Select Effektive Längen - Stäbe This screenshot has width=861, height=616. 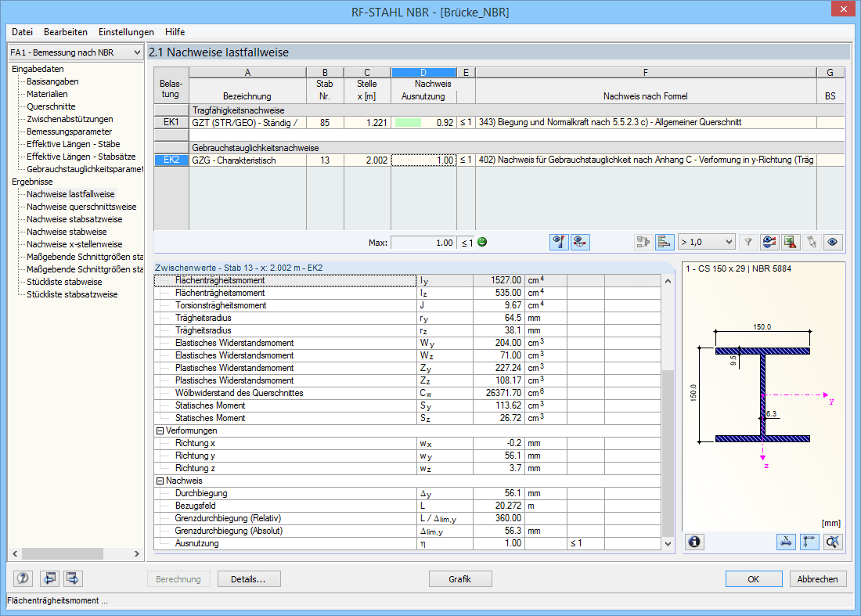coord(74,144)
